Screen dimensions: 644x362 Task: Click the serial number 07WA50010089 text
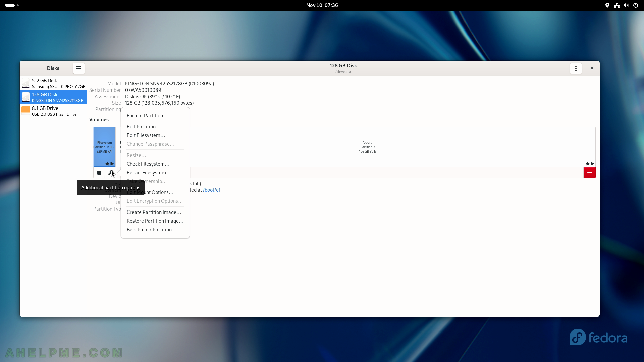coord(143,90)
